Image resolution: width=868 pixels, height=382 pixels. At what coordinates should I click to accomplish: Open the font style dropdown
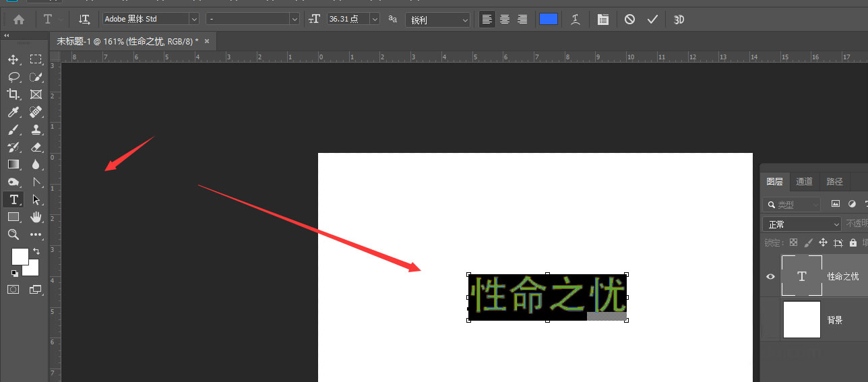(294, 20)
